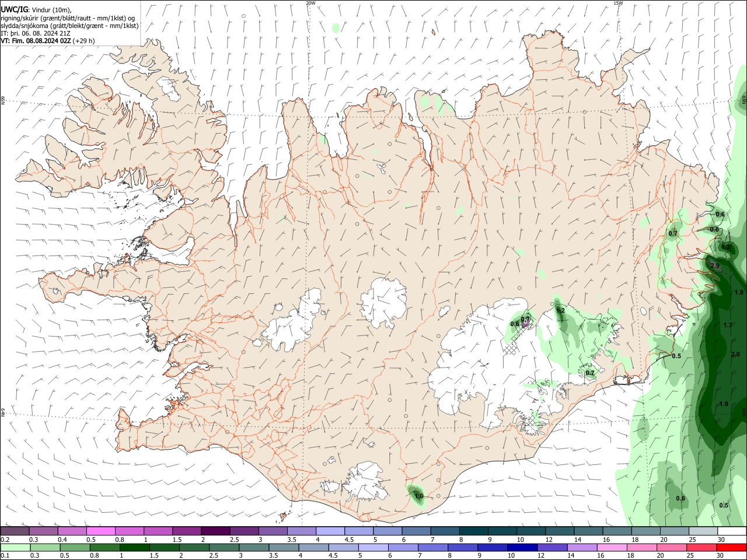The width and height of the screenshot is (747, 560).
Task: Click the 2.9 precipitation value on the map
Action: point(715,265)
